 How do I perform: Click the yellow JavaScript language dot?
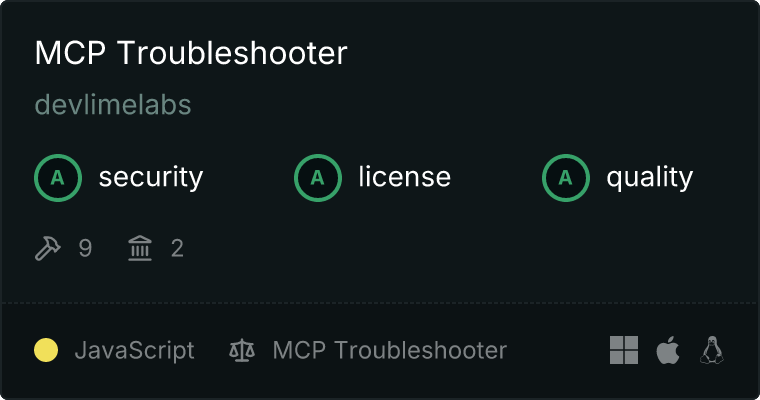[46, 350]
